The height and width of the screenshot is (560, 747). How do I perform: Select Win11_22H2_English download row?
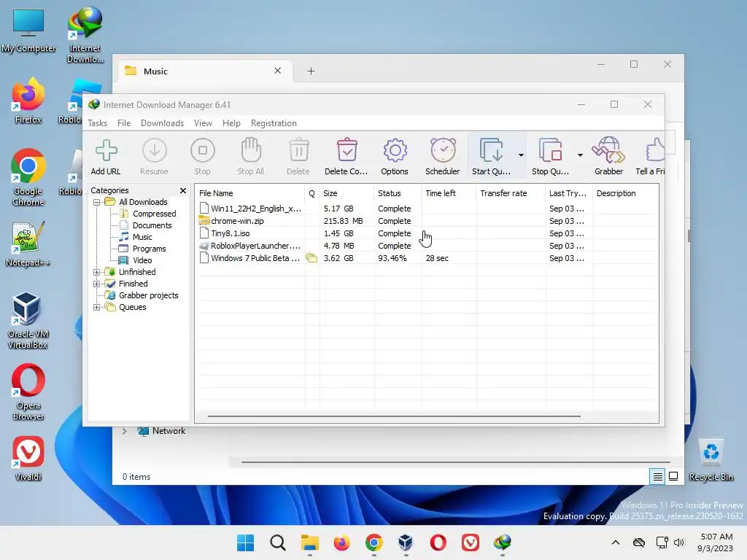point(427,209)
